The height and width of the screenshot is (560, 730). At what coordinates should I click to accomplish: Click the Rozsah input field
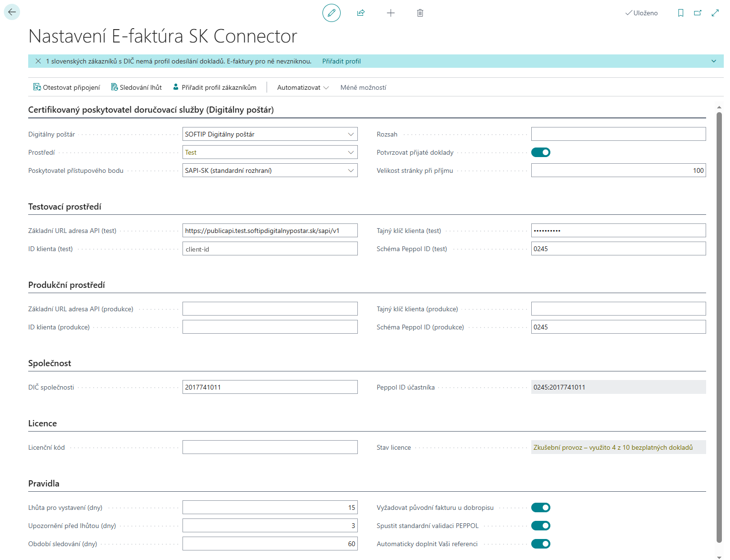[619, 134]
